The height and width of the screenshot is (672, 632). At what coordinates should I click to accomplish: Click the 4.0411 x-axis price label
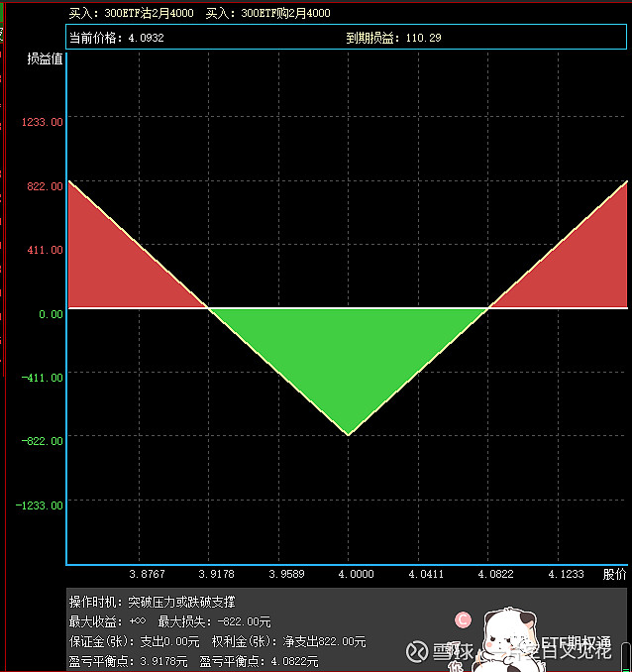point(426,574)
